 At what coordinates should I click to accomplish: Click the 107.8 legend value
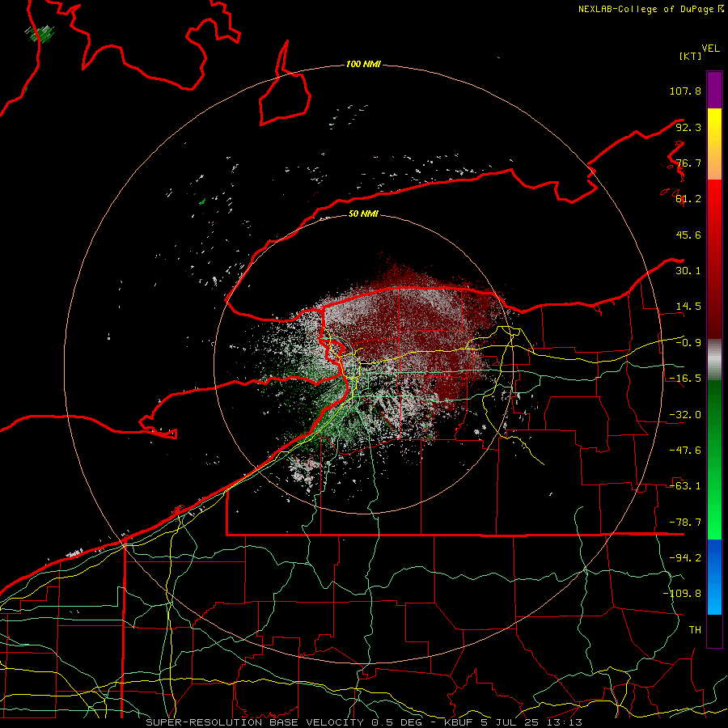pos(685,91)
